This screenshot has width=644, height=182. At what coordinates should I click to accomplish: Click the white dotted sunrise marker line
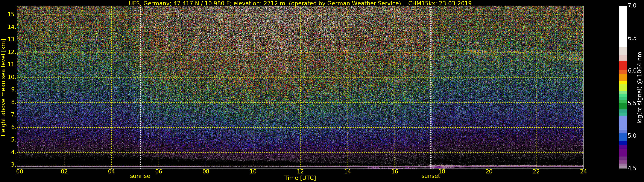pyautogui.click(x=140, y=87)
